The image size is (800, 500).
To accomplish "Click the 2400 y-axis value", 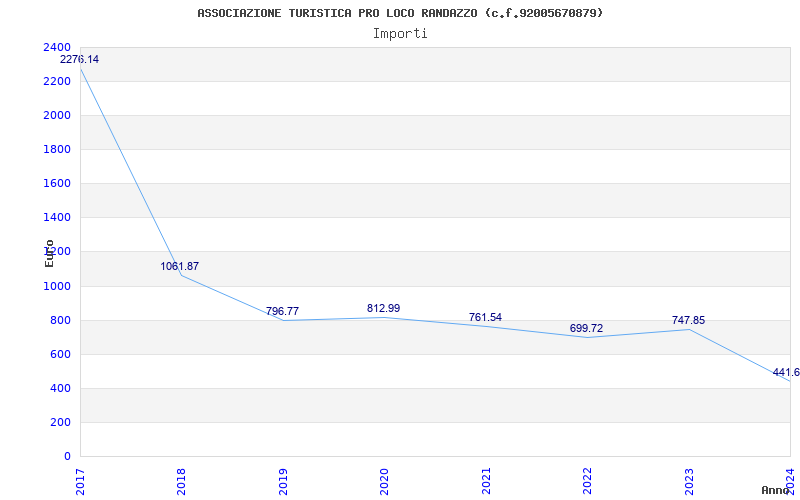I will pyautogui.click(x=57, y=47).
